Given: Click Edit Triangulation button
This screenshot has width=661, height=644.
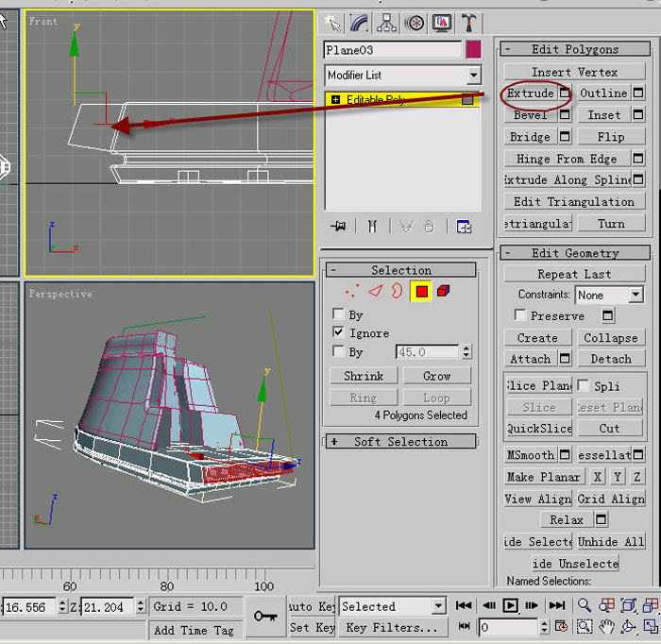Looking at the screenshot, I should tap(574, 202).
